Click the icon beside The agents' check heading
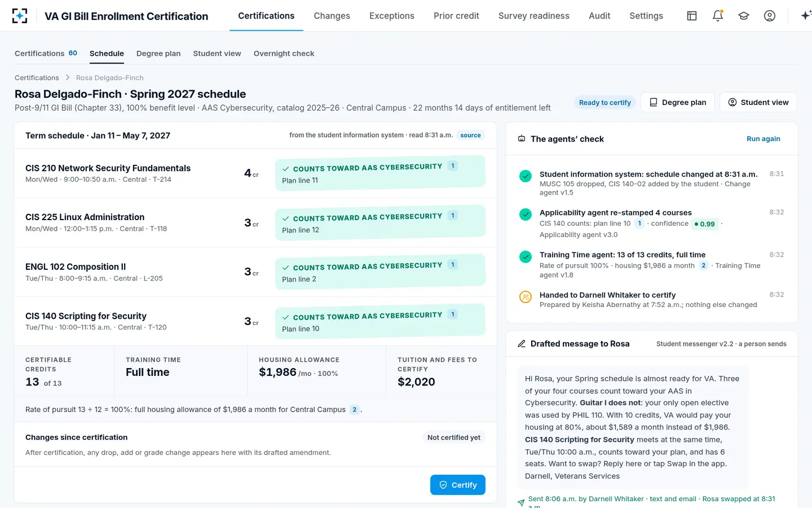812x508 pixels. 522,139
